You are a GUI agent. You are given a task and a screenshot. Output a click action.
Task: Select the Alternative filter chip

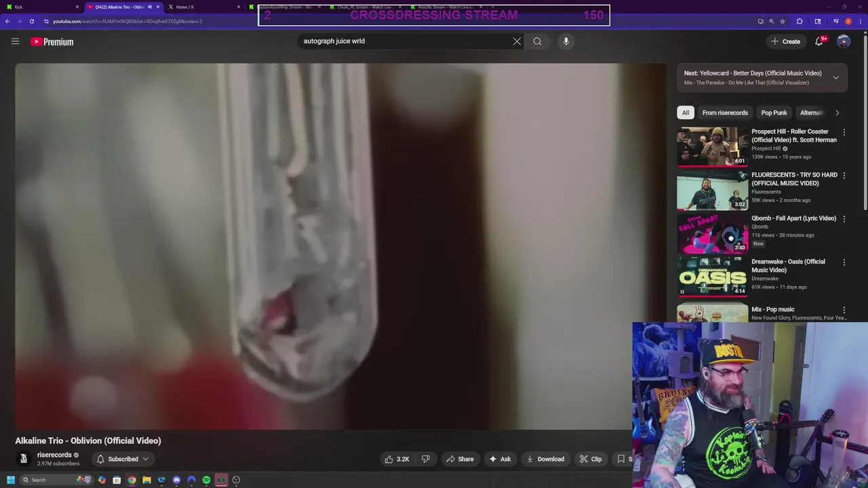(x=812, y=113)
